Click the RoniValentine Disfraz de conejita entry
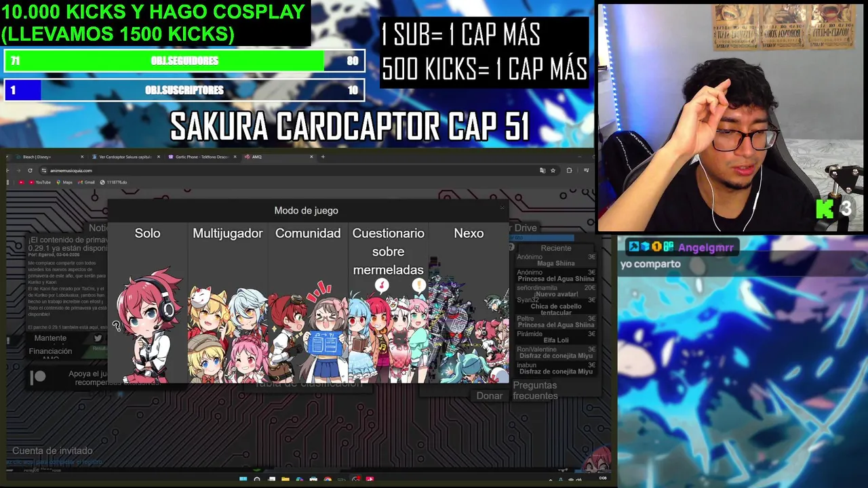Viewport: 868px width, 488px height. [555, 352]
